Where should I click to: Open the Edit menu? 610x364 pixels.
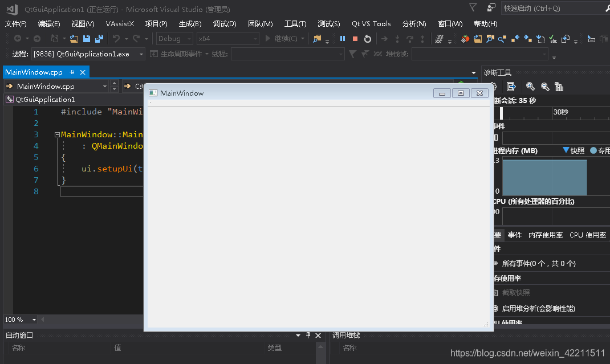click(x=49, y=24)
